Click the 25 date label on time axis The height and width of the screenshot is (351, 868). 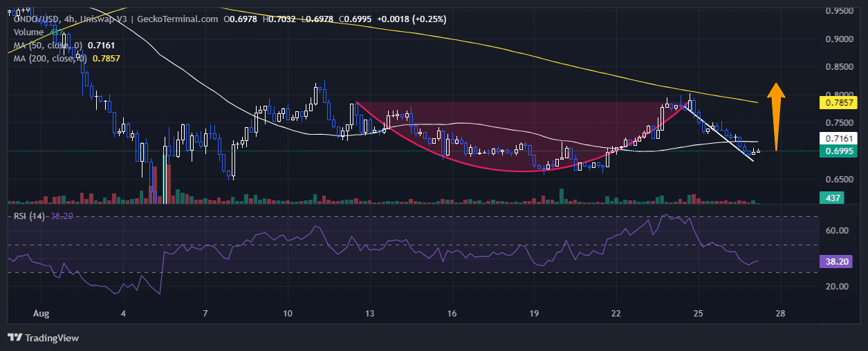699,313
